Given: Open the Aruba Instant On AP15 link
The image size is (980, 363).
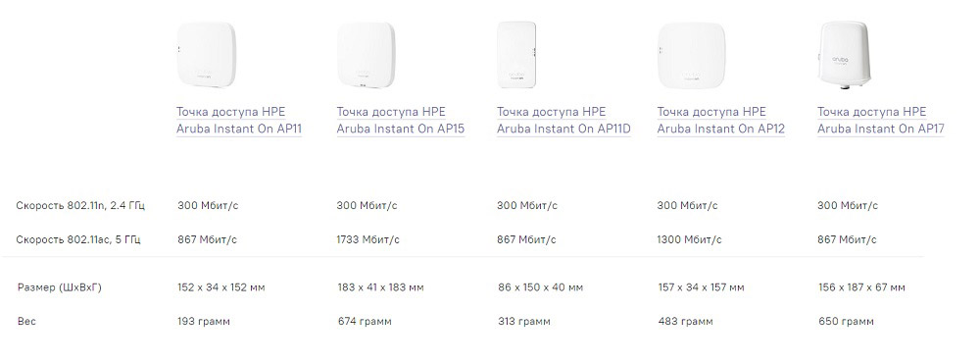Looking at the screenshot, I should pyautogui.click(x=401, y=120).
